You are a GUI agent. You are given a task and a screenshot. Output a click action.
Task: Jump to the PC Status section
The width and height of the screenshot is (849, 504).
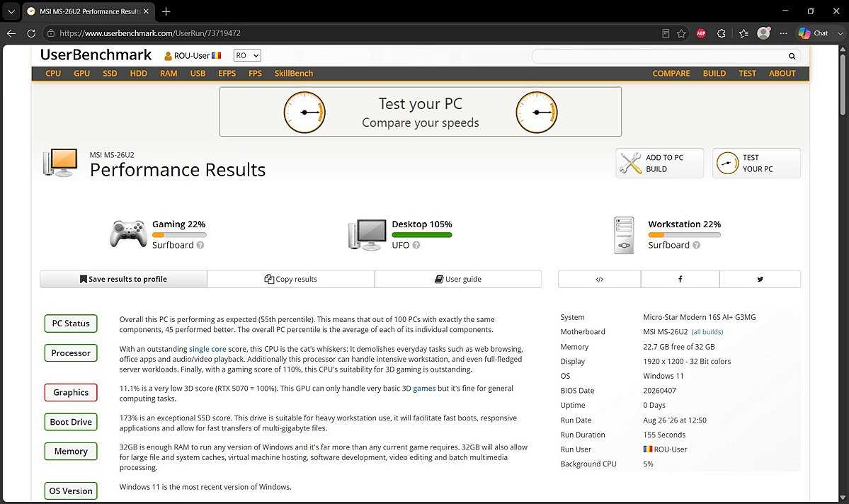coord(71,323)
